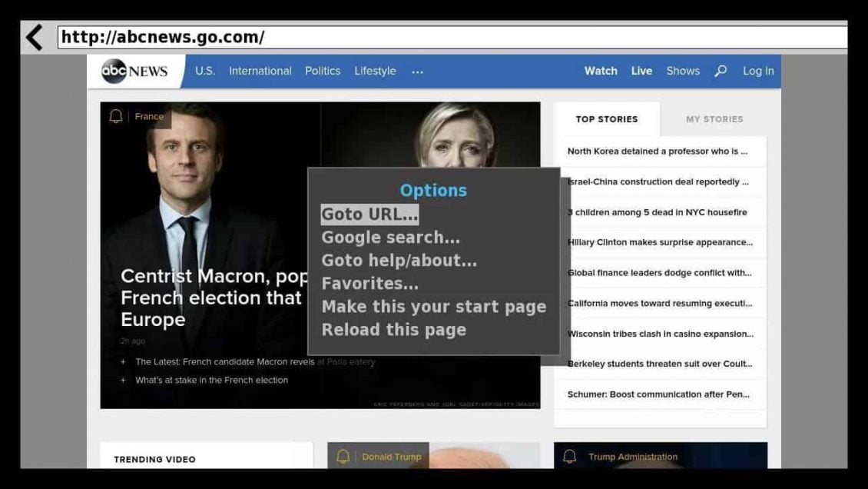Screen dimensions: 868x489
Task: Go to the Politics section
Action: click(323, 71)
